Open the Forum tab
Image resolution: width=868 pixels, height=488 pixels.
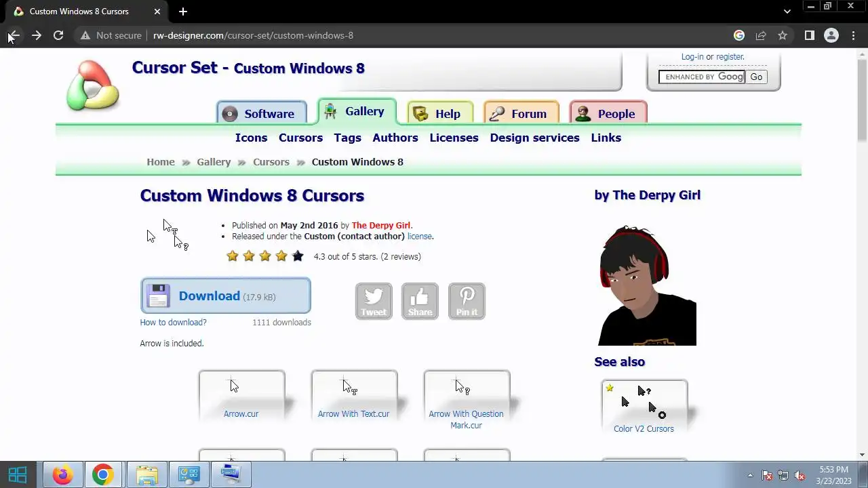tap(521, 113)
